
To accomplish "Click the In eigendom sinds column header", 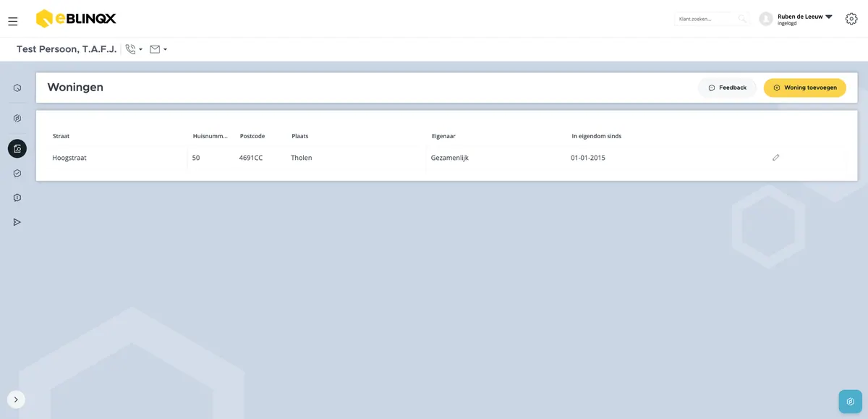I will [x=597, y=136].
